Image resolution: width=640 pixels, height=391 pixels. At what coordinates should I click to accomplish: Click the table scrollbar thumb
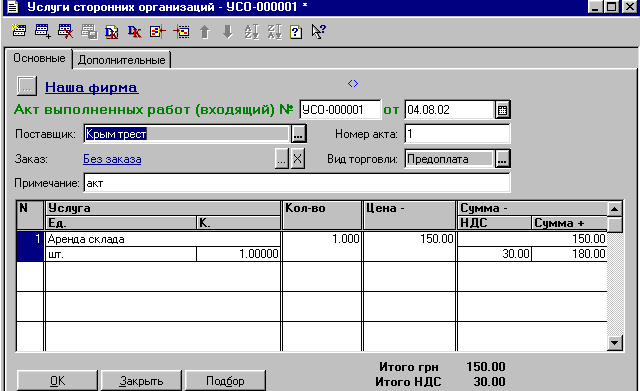click(615, 225)
